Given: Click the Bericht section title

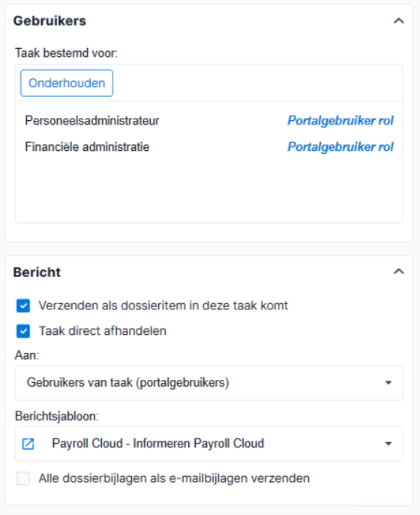Looking at the screenshot, I should coord(37,273).
